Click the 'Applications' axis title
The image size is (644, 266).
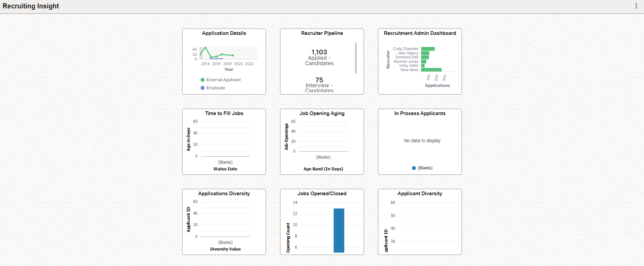tap(437, 86)
